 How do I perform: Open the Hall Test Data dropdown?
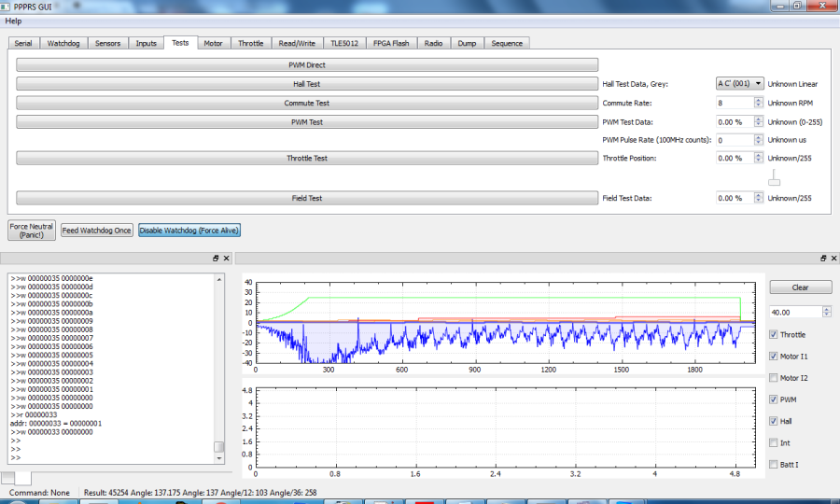[x=740, y=84]
